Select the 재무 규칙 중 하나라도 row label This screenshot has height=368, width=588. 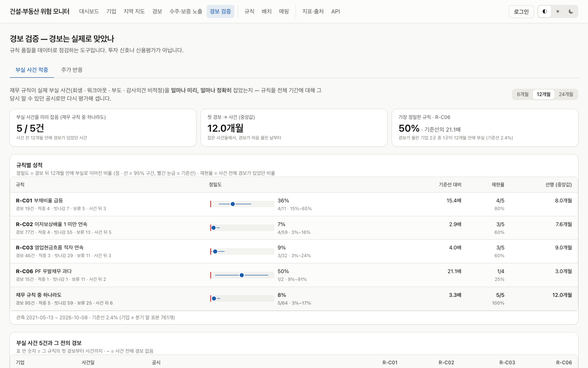coord(39,295)
